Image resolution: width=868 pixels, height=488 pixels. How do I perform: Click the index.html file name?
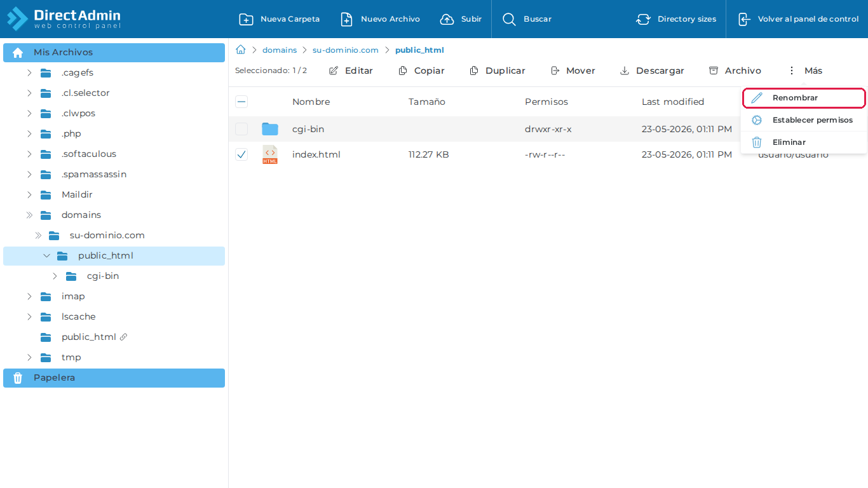click(316, 154)
